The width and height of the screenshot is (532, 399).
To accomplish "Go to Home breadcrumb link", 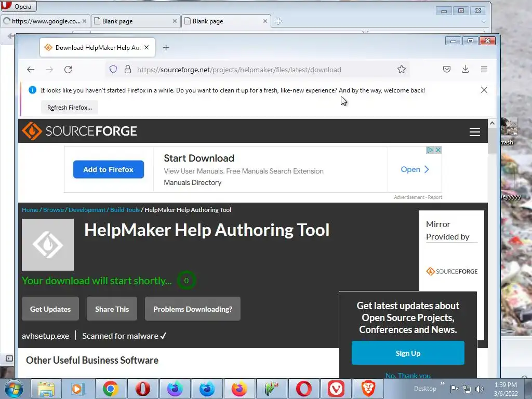I will (30, 210).
